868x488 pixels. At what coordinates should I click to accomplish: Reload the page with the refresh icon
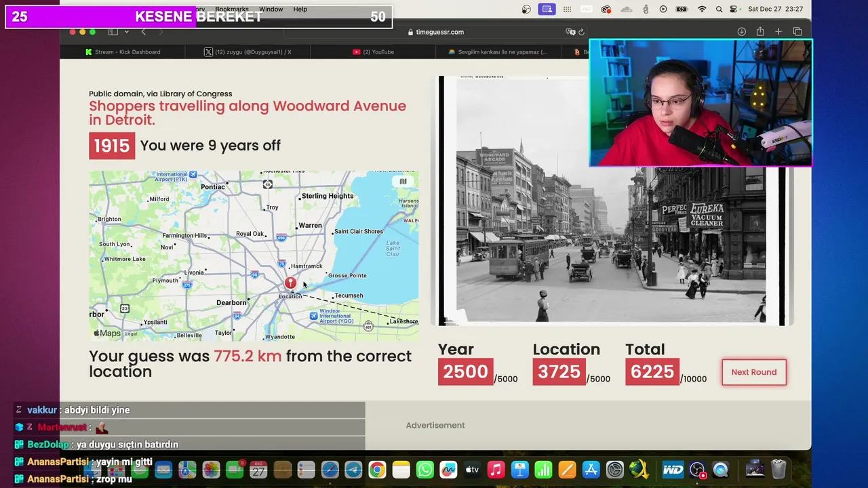click(x=581, y=32)
